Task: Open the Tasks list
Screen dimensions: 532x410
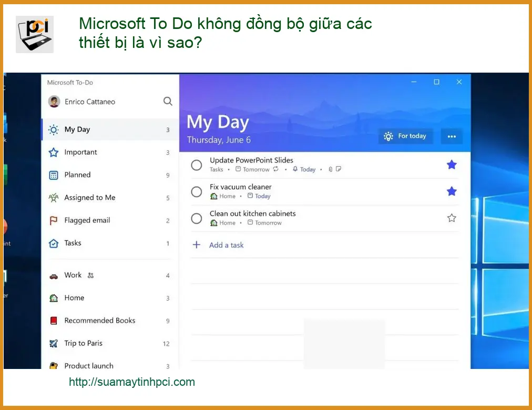Action: (x=110, y=243)
